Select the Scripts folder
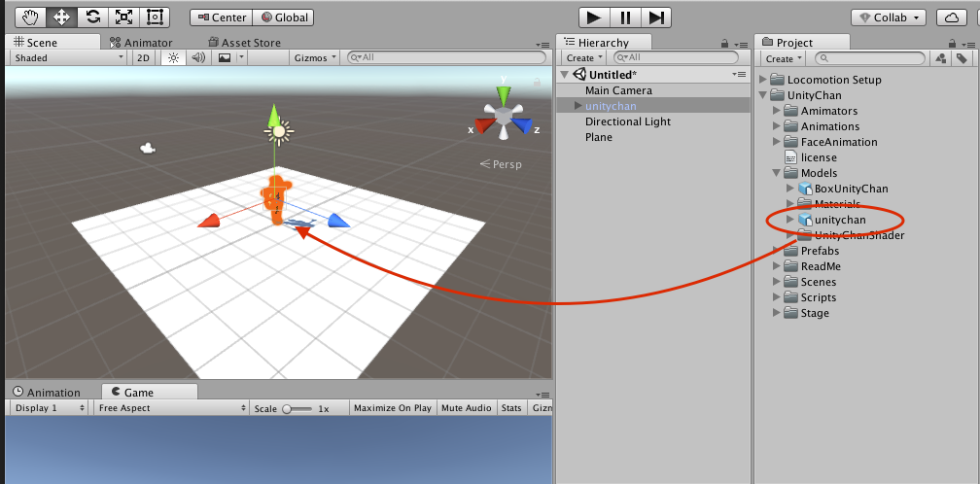The height and width of the screenshot is (484, 980). pyautogui.click(x=810, y=297)
